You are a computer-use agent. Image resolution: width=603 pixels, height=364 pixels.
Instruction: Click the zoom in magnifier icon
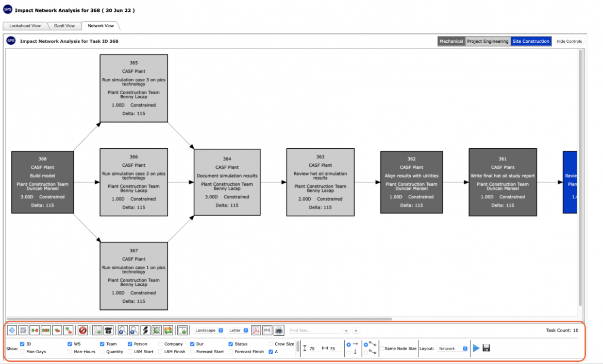123,330
